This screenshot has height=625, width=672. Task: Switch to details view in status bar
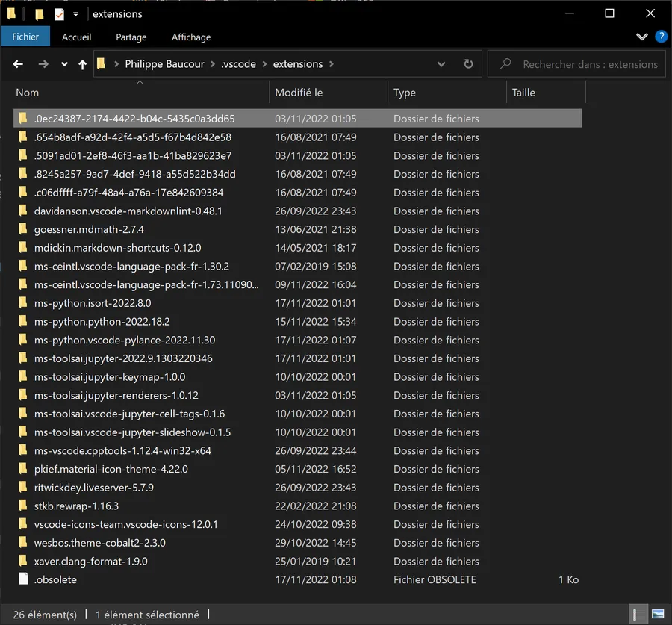point(638,615)
